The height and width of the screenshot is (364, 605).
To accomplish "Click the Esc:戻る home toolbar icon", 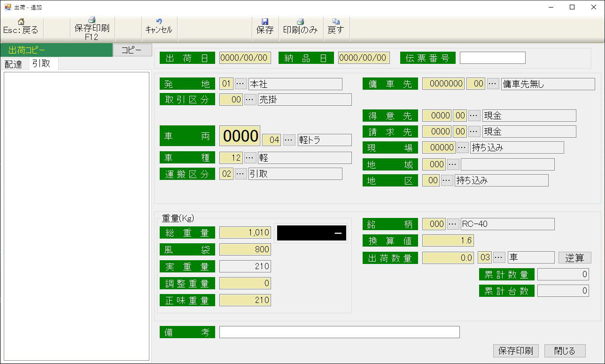I will [21, 22].
